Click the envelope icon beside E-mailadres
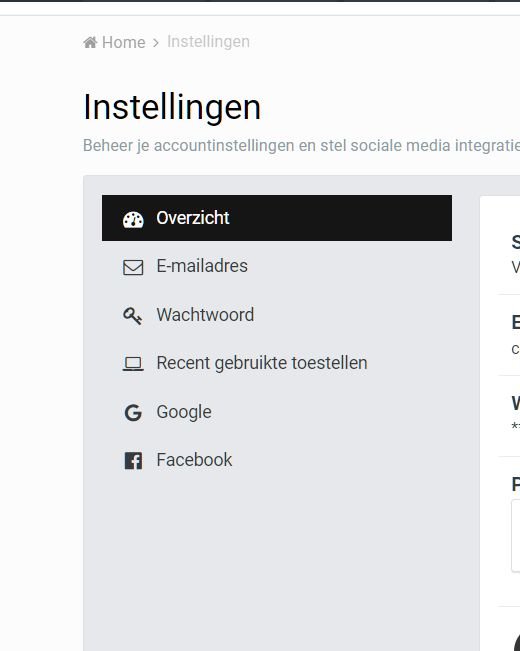This screenshot has width=520, height=651. 133,267
